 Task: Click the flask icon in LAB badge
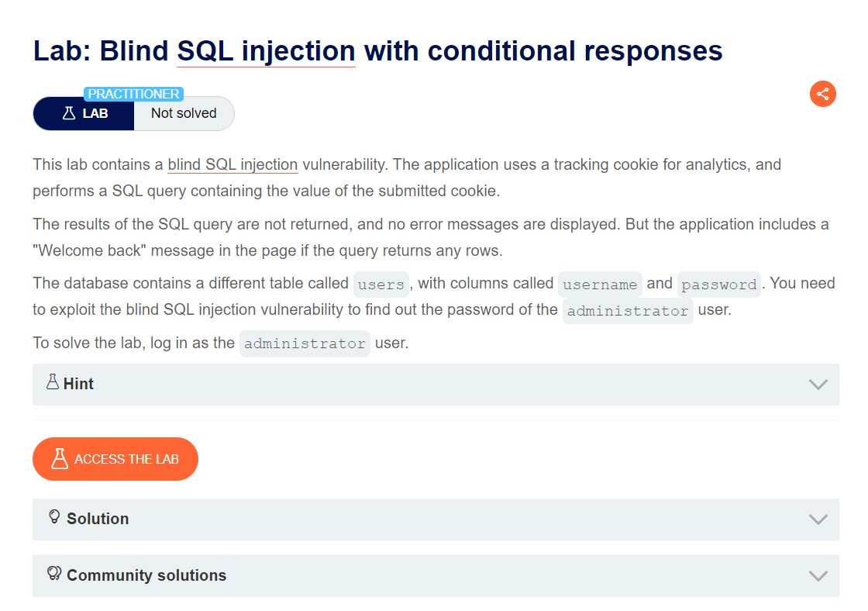tap(69, 113)
